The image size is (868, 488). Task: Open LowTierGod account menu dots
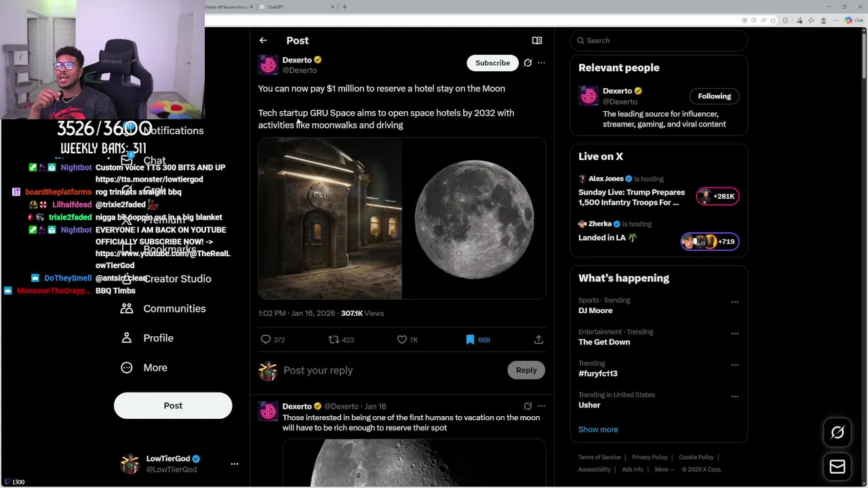click(235, 464)
